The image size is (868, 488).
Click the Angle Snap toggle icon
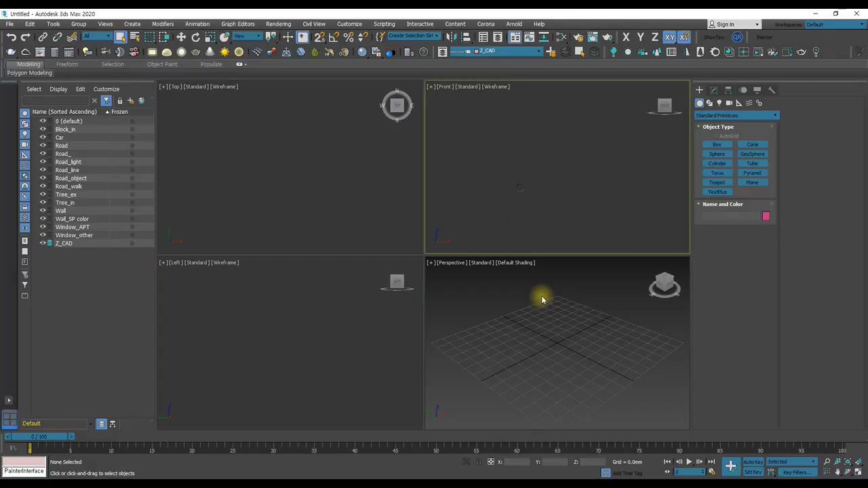point(334,37)
